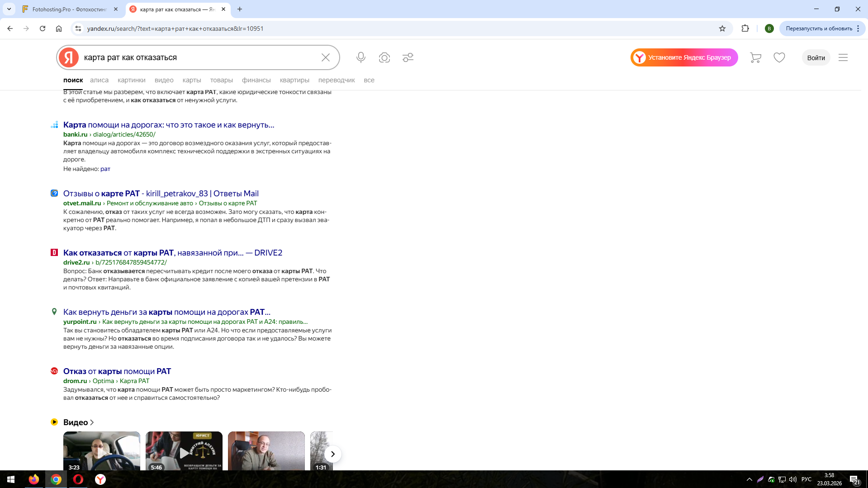Open the shopping cart icon

point(755,57)
